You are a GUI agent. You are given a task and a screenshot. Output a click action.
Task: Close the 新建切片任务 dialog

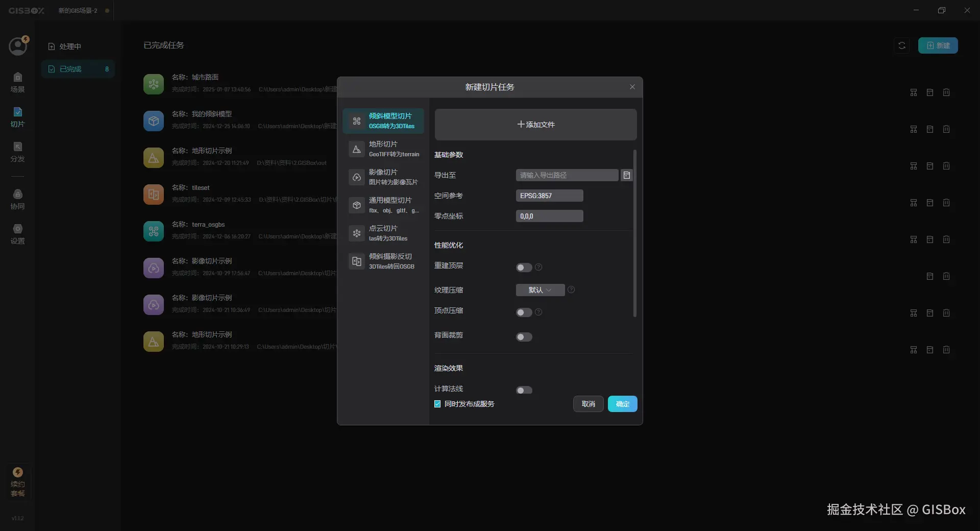click(632, 87)
